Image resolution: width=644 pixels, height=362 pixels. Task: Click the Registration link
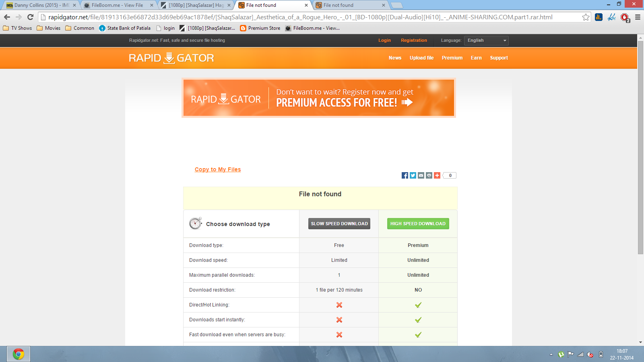(414, 40)
